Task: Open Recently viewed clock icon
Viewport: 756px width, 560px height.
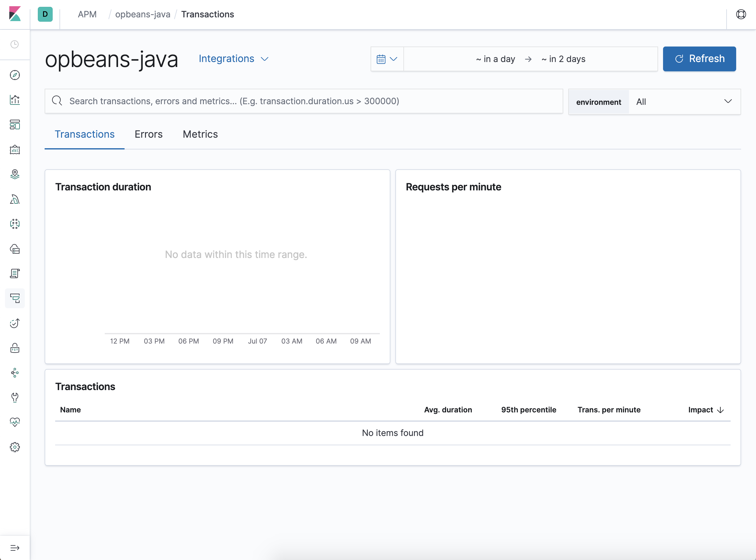Action: 15,44
